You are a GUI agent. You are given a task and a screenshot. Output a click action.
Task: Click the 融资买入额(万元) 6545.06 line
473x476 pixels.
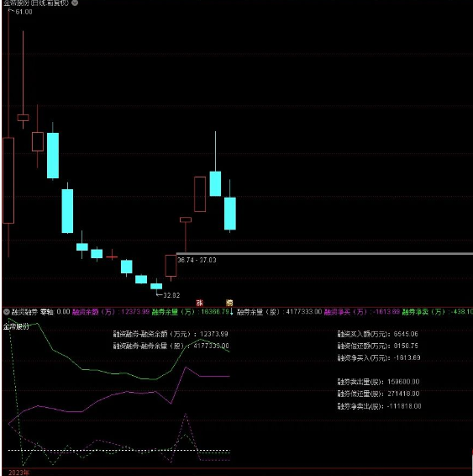tap(378, 334)
